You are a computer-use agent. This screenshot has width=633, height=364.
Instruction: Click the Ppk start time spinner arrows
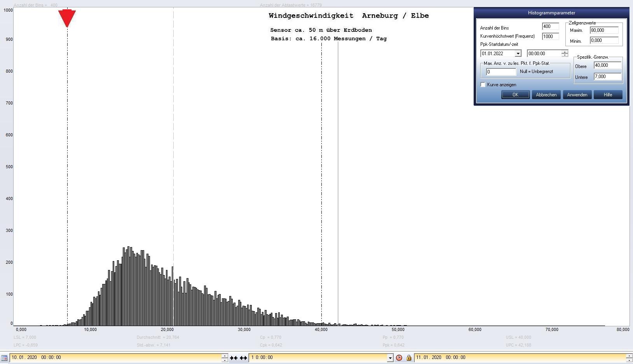(x=565, y=54)
